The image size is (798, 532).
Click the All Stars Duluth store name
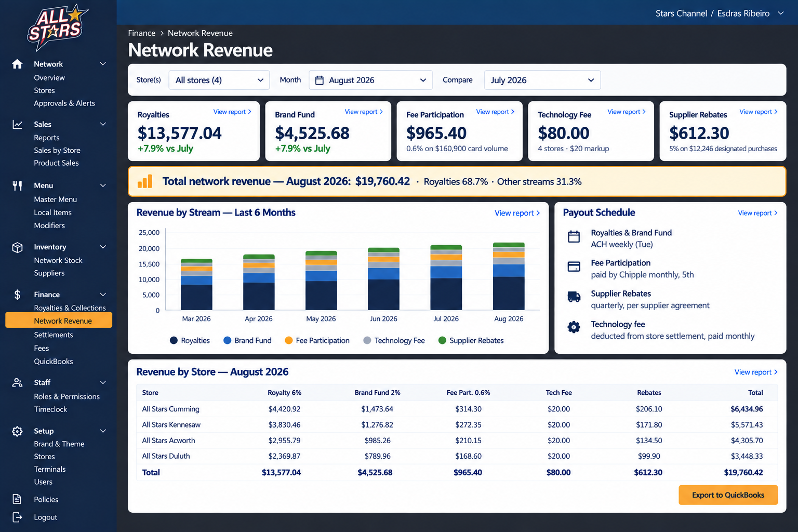click(166, 456)
